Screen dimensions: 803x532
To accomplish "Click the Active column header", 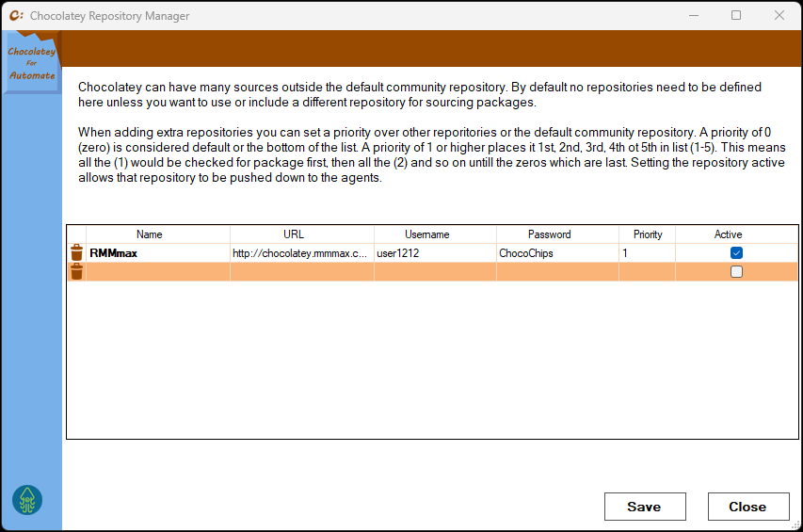I will (x=728, y=234).
